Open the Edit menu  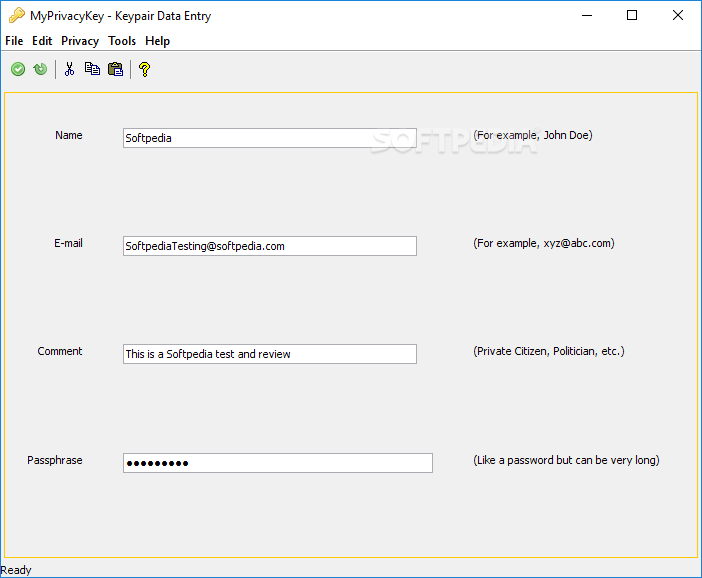42,41
